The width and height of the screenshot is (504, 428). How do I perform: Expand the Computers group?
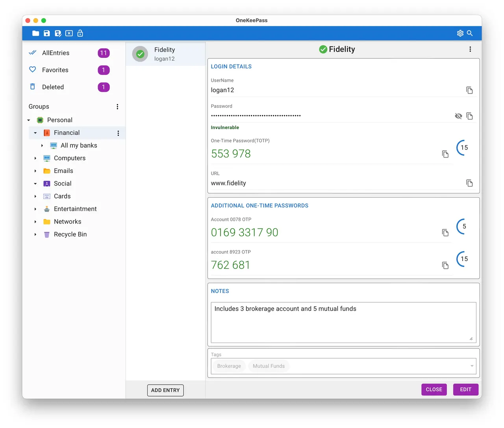pyautogui.click(x=35, y=158)
